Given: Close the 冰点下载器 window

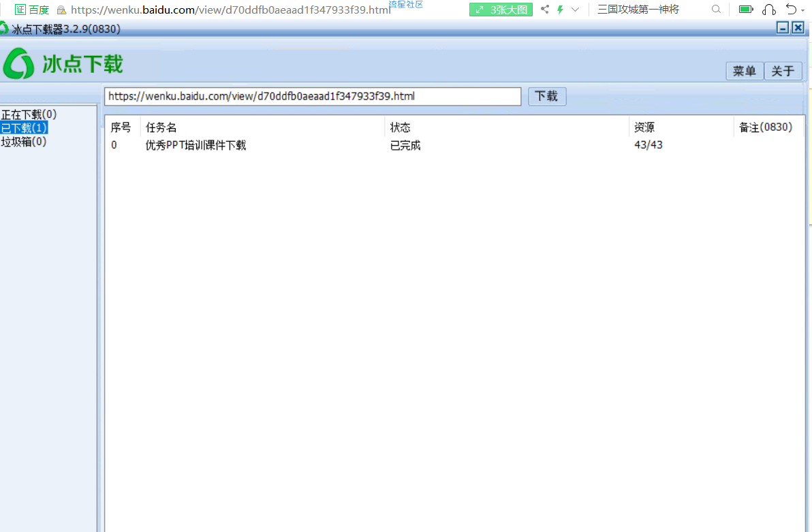Looking at the screenshot, I should (x=798, y=28).
